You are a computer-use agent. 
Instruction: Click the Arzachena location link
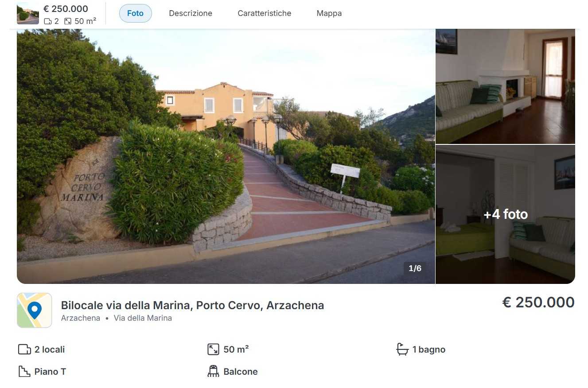coord(81,318)
